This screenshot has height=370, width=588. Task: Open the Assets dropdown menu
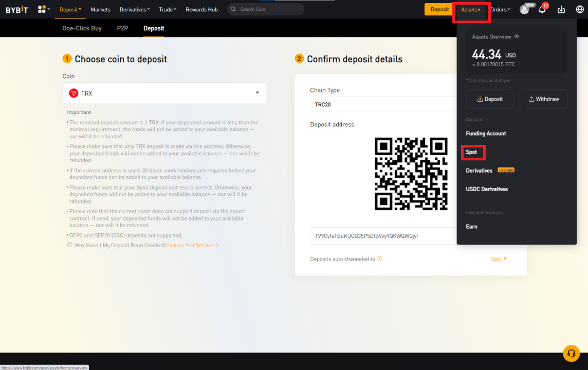point(471,9)
